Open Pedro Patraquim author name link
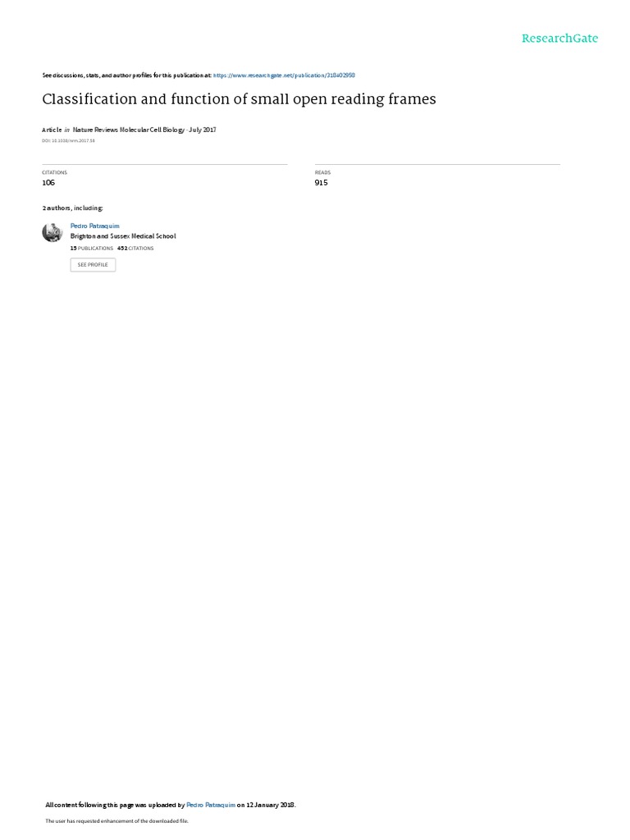The width and height of the screenshot is (630, 840). point(95,226)
